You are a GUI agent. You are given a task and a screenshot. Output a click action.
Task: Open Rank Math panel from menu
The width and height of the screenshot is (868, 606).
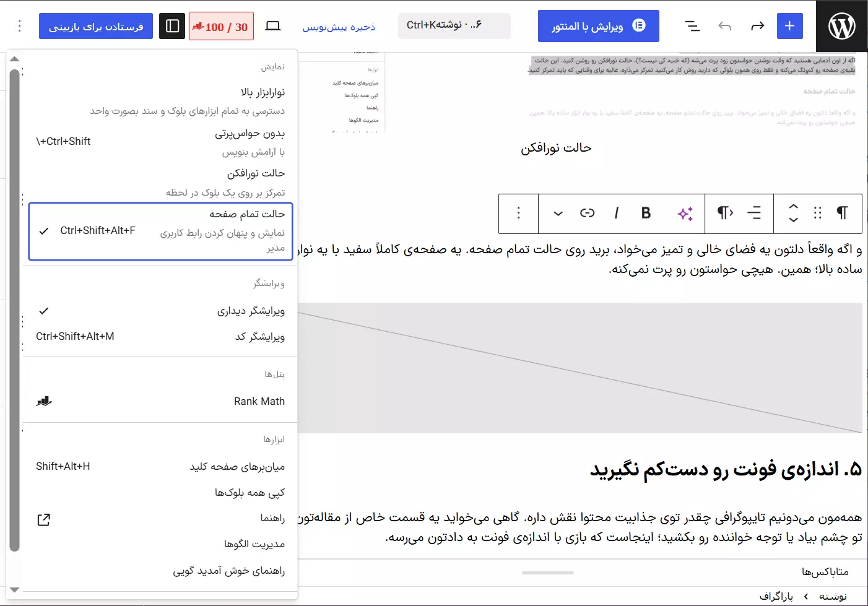coord(160,401)
